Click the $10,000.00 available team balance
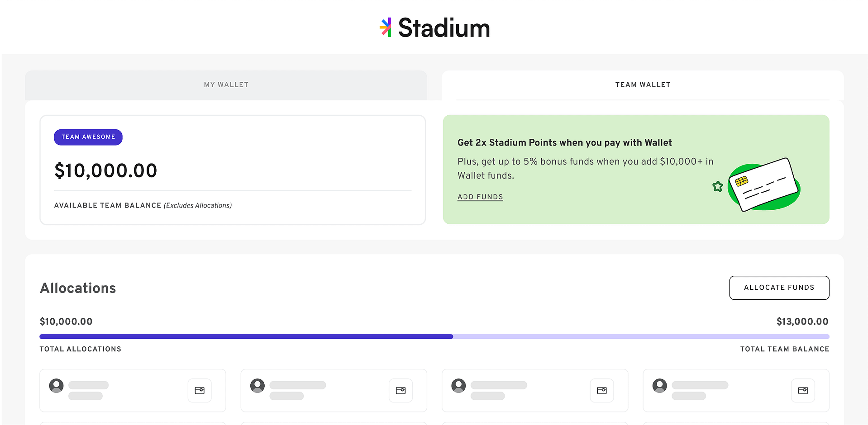The height and width of the screenshot is (425, 868). (x=106, y=171)
